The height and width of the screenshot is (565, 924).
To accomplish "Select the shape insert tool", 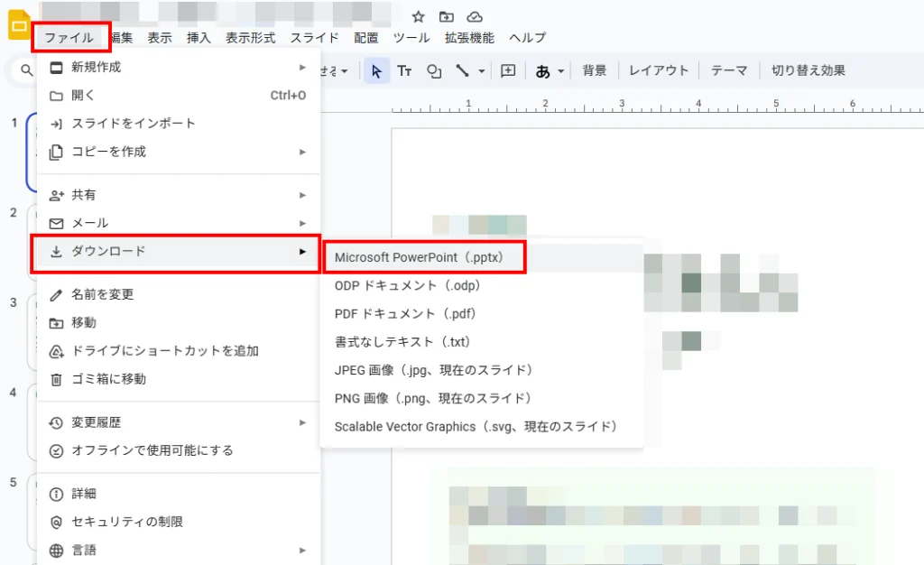I will click(434, 70).
